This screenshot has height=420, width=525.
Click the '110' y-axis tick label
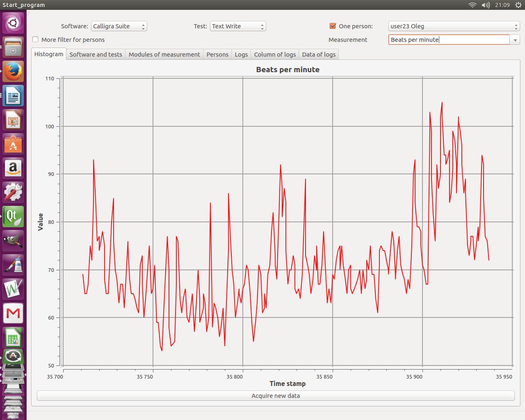point(50,78)
